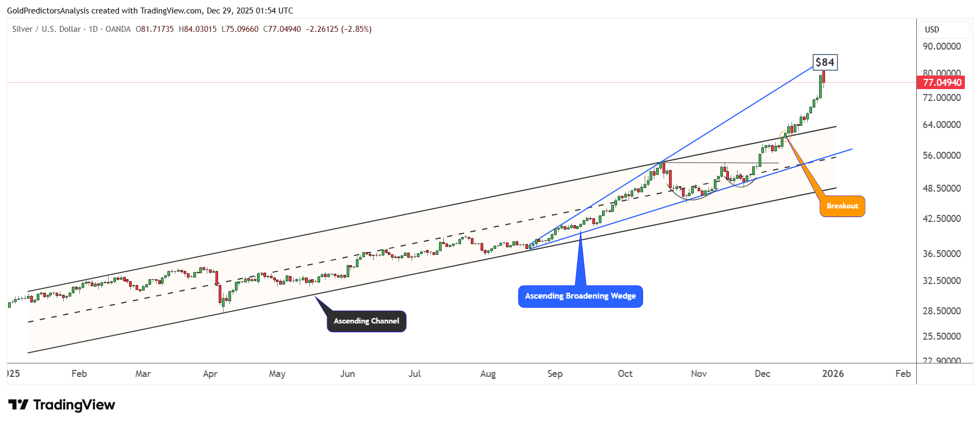
Task: Click the orange breakout circle marker
Action: pyautogui.click(x=784, y=135)
